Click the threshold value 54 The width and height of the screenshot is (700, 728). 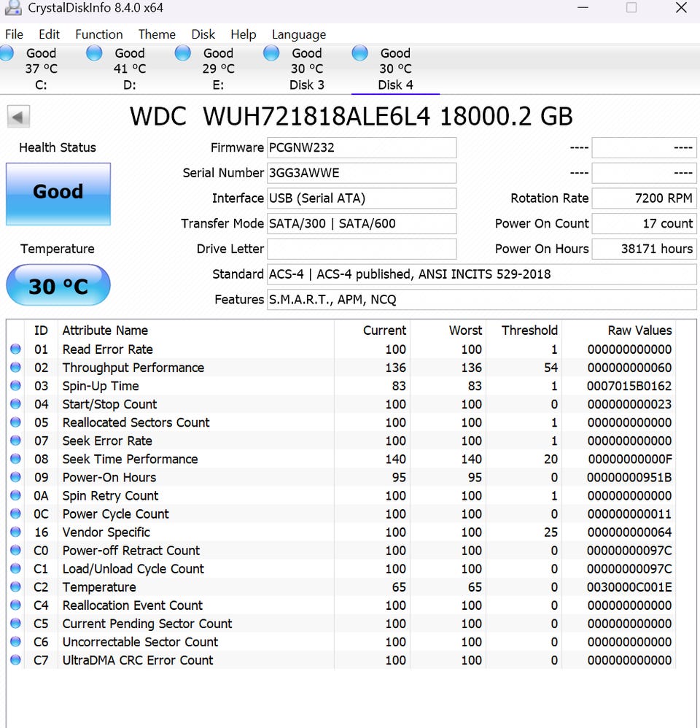point(551,367)
